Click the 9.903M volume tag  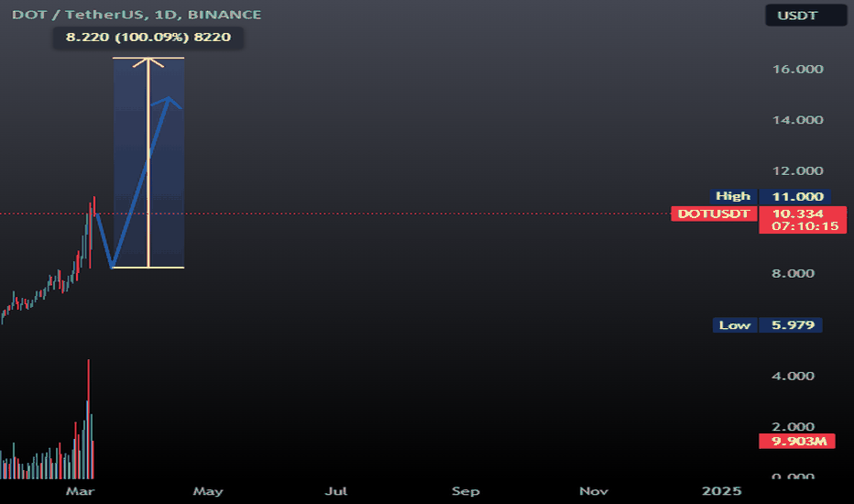pos(797,441)
